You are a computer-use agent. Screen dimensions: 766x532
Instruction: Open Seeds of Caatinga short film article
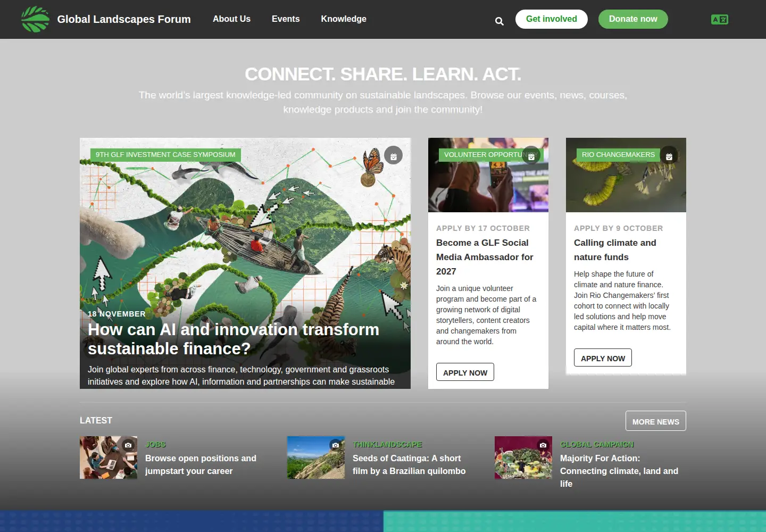[409, 464]
